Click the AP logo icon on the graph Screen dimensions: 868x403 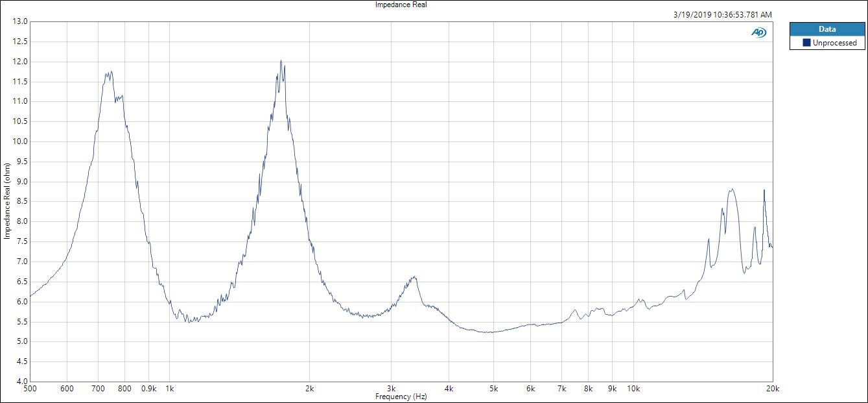pos(758,32)
